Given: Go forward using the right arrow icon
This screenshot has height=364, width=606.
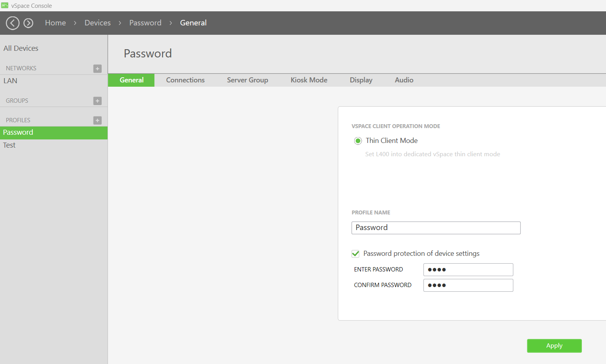Looking at the screenshot, I should (28, 23).
